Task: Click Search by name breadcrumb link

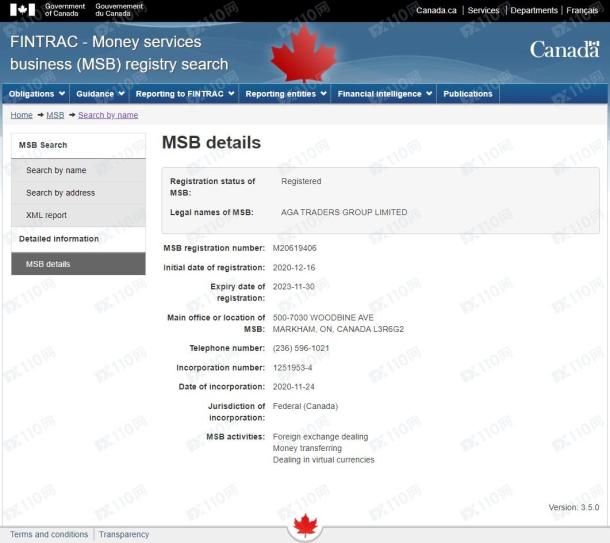Action: coord(108,115)
